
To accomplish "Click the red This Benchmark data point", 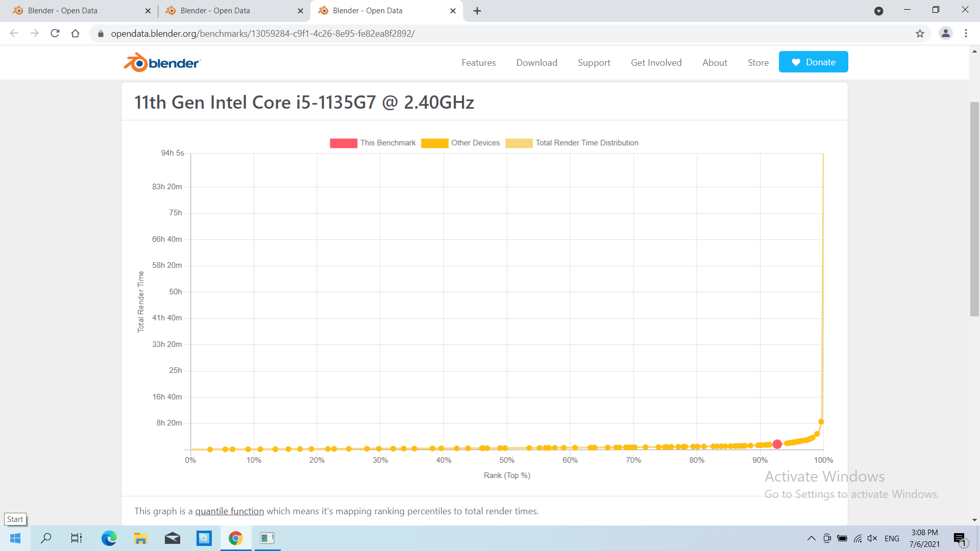I will [777, 444].
